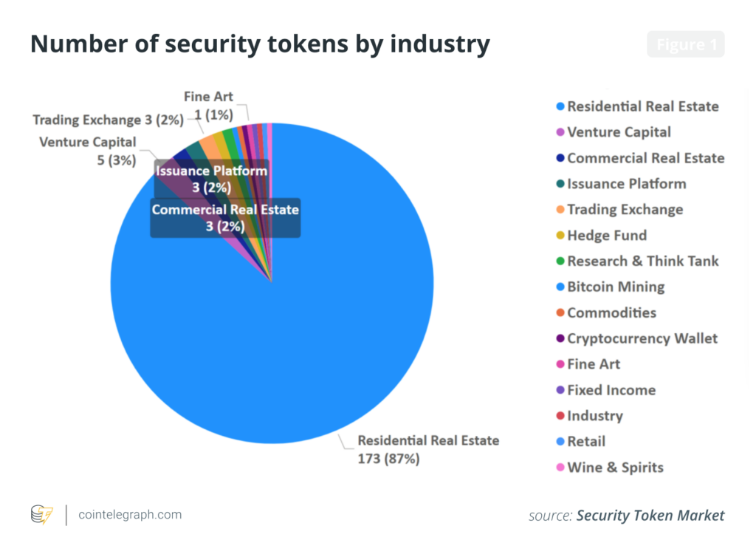This screenshot has width=756, height=557.
Task: Select Trading Exchange in the legend
Action: click(619, 209)
